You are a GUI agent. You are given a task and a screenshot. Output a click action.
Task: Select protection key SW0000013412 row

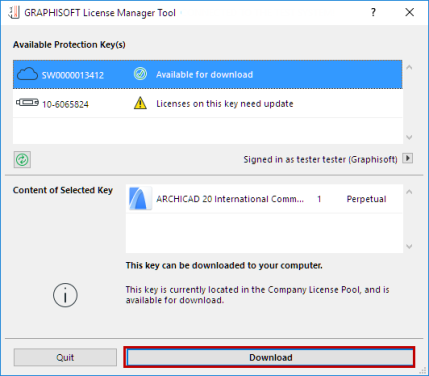pos(207,74)
